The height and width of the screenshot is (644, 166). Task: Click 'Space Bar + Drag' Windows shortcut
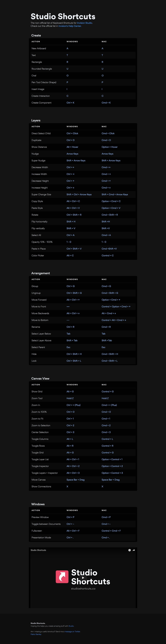click(x=75, y=480)
